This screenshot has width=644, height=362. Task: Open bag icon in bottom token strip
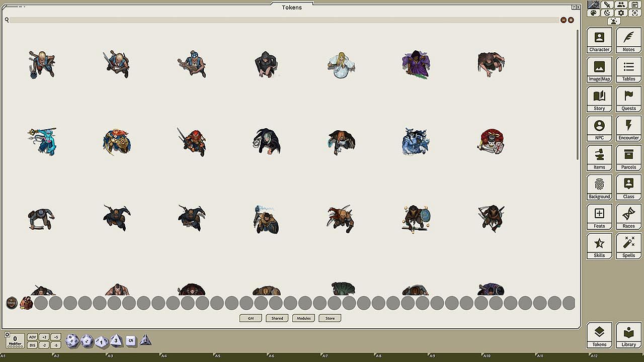coord(26,303)
